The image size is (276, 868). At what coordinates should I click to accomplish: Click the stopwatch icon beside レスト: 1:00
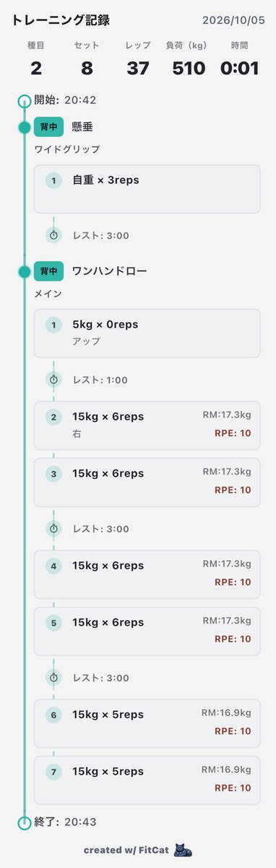pyautogui.click(x=53, y=380)
